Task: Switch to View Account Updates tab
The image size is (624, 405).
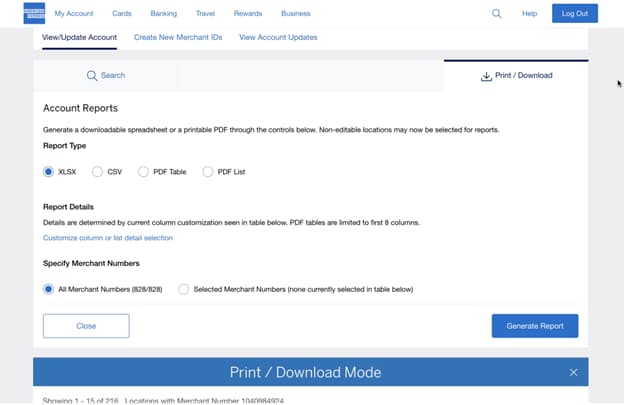Action: [278, 38]
